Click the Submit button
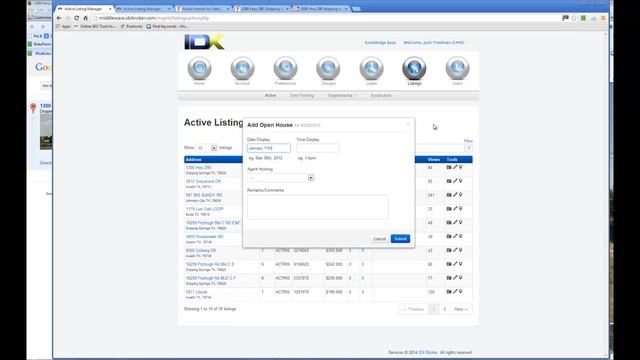640x360 pixels. coord(400,239)
